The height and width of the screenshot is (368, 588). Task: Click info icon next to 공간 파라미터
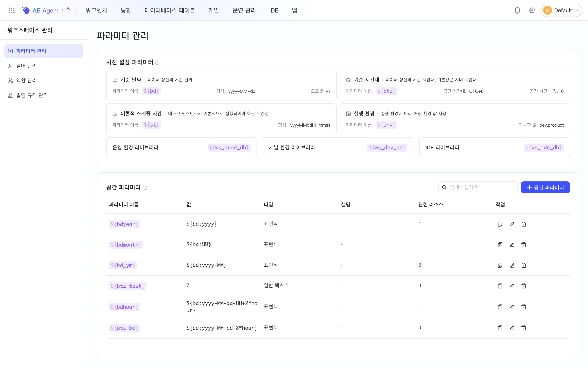[145, 188]
